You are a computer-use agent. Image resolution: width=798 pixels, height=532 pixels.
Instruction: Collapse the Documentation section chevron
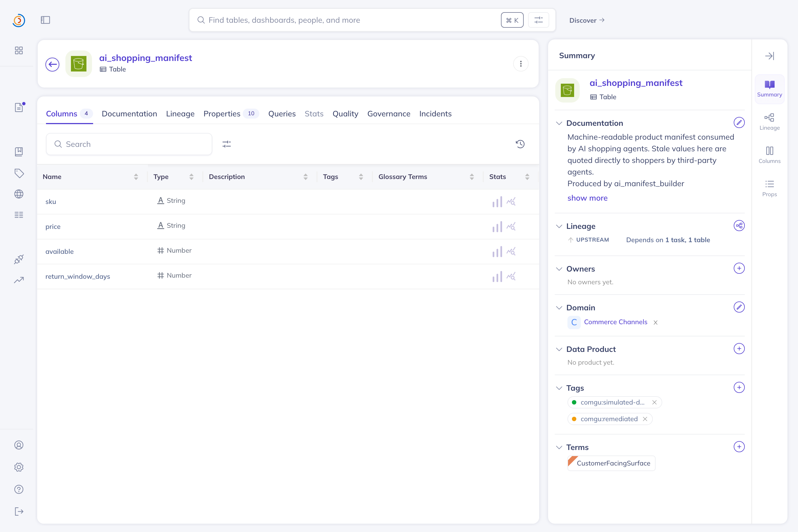coord(559,123)
